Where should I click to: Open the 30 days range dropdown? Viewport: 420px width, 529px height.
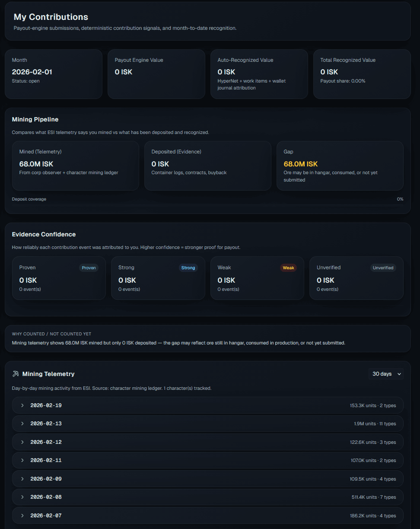(386, 374)
